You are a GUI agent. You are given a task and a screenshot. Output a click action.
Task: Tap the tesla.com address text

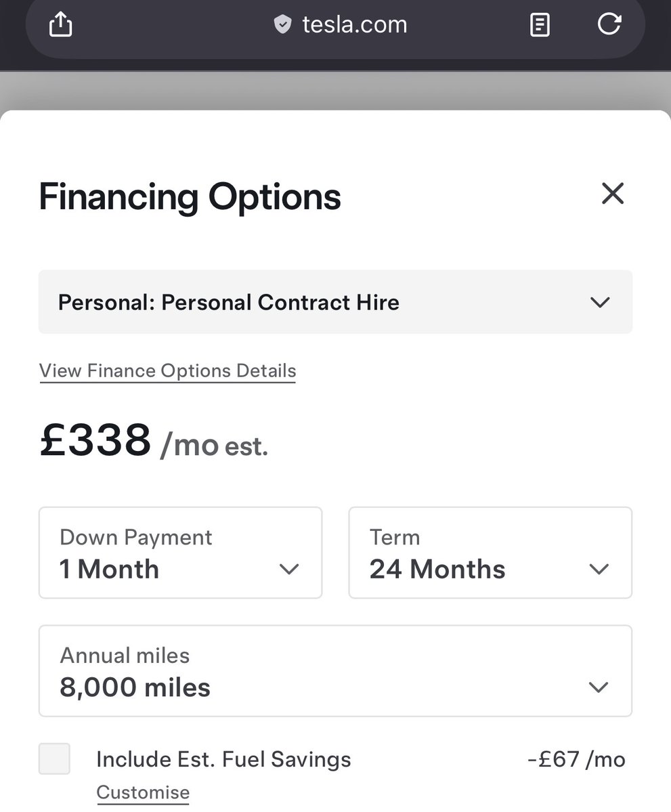pos(355,24)
